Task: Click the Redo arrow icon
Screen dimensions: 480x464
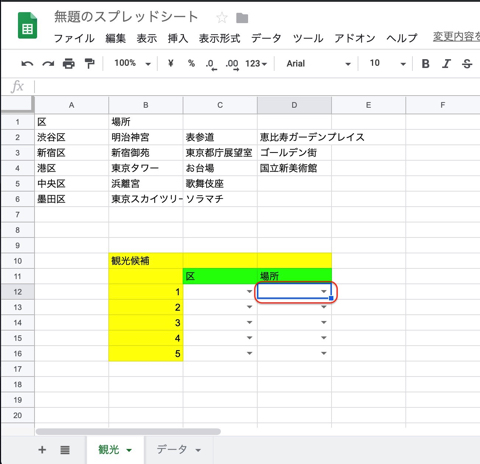Action: click(x=48, y=63)
